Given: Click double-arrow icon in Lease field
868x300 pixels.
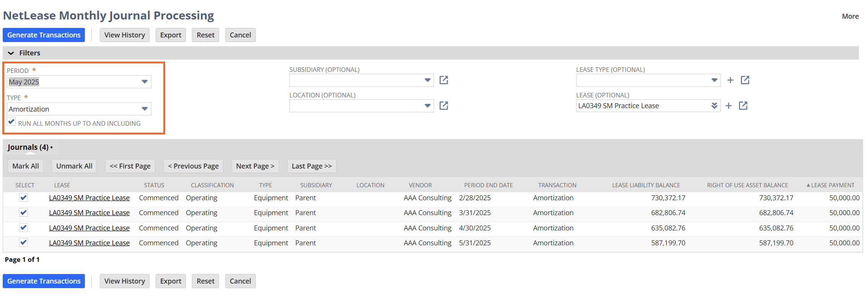Looking at the screenshot, I should [714, 106].
